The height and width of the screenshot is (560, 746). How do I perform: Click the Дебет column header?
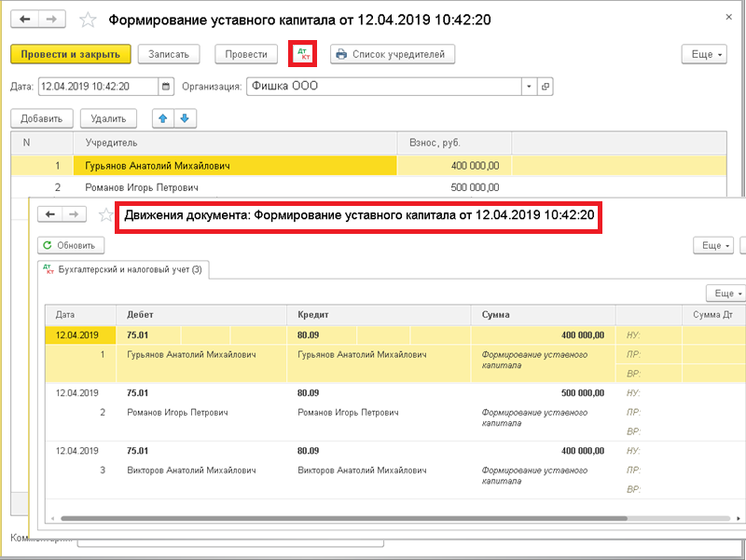pos(201,315)
